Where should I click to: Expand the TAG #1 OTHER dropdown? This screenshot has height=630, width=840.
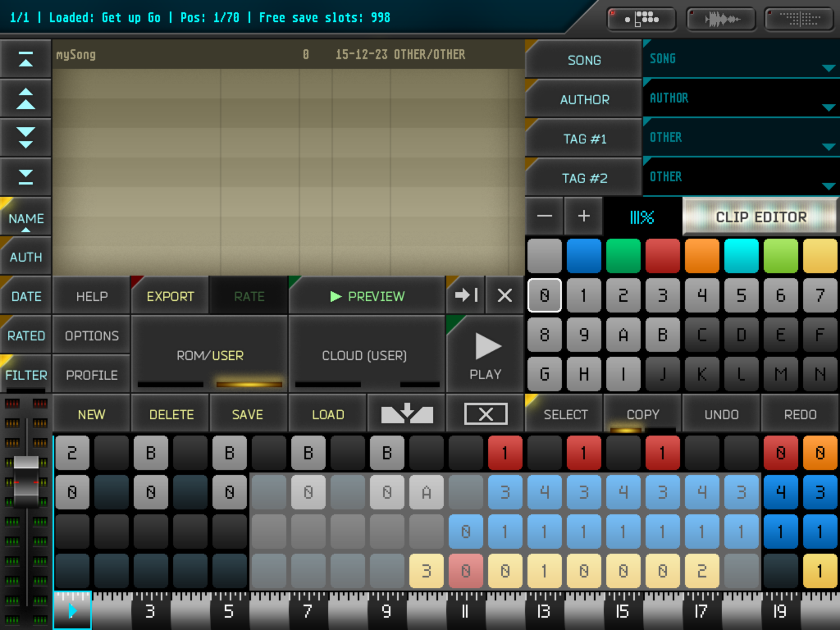pos(741,138)
